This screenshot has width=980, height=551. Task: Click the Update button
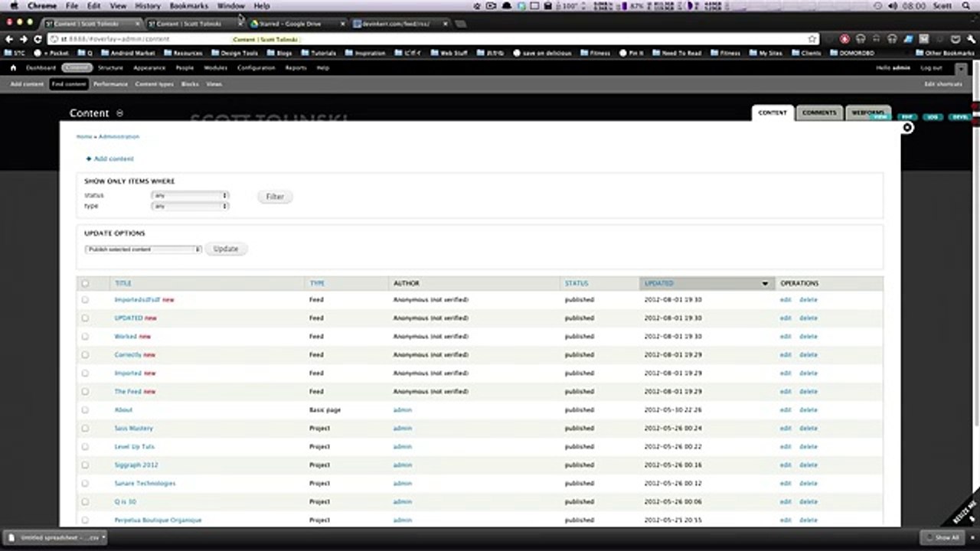pos(226,249)
